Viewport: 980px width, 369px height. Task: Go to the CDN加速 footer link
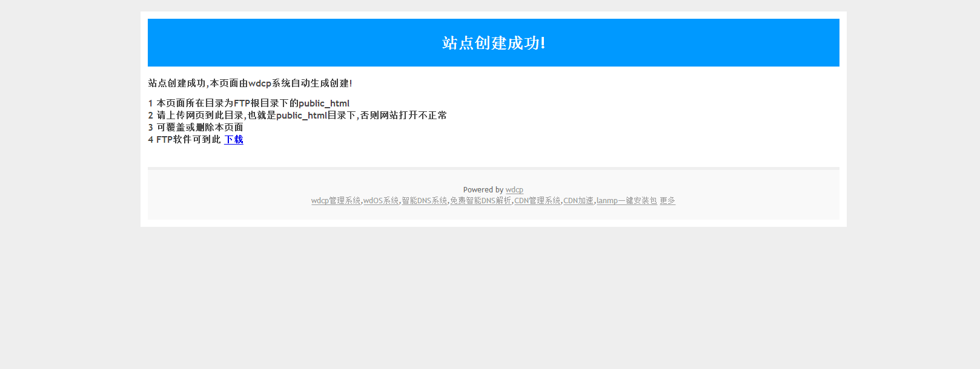(x=578, y=201)
